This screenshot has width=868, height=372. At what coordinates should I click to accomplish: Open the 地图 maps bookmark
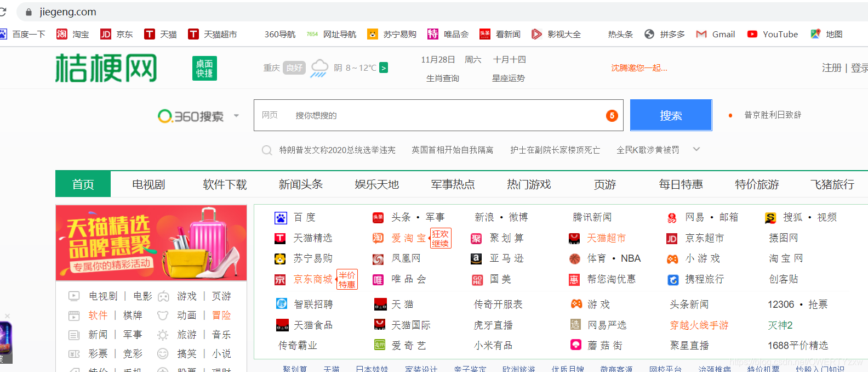coord(827,34)
